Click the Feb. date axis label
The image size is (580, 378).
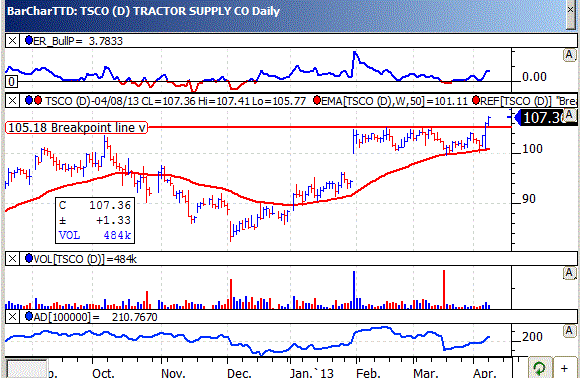point(368,372)
